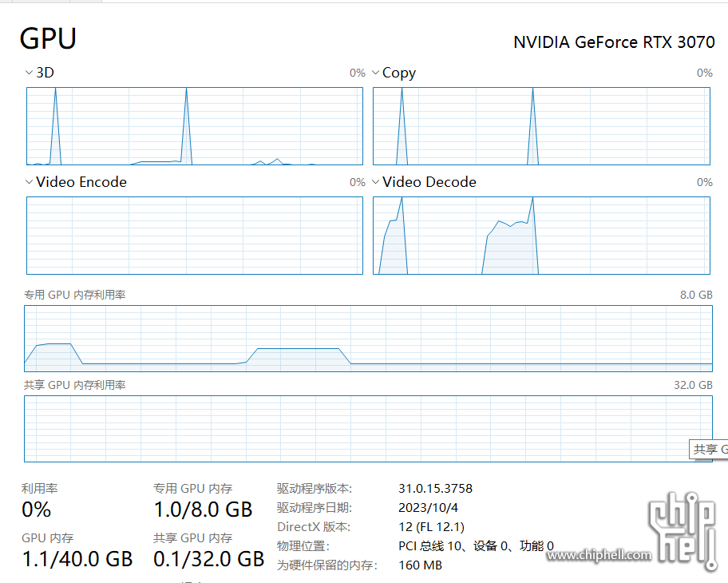The height and width of the screenshot is (583, 728).
Task: Select the Video Encode usage graph
Action: tap(195, 236)
